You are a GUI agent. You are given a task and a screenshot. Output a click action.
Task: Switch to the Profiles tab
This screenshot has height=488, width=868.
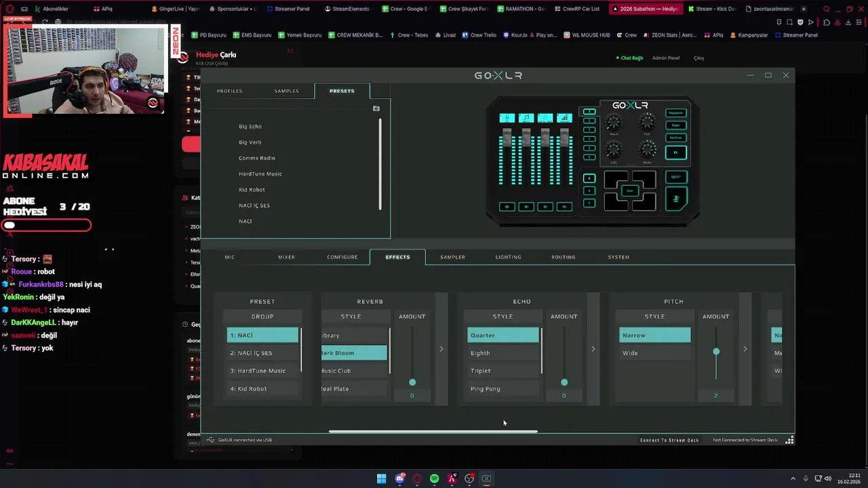coord(229,91)
